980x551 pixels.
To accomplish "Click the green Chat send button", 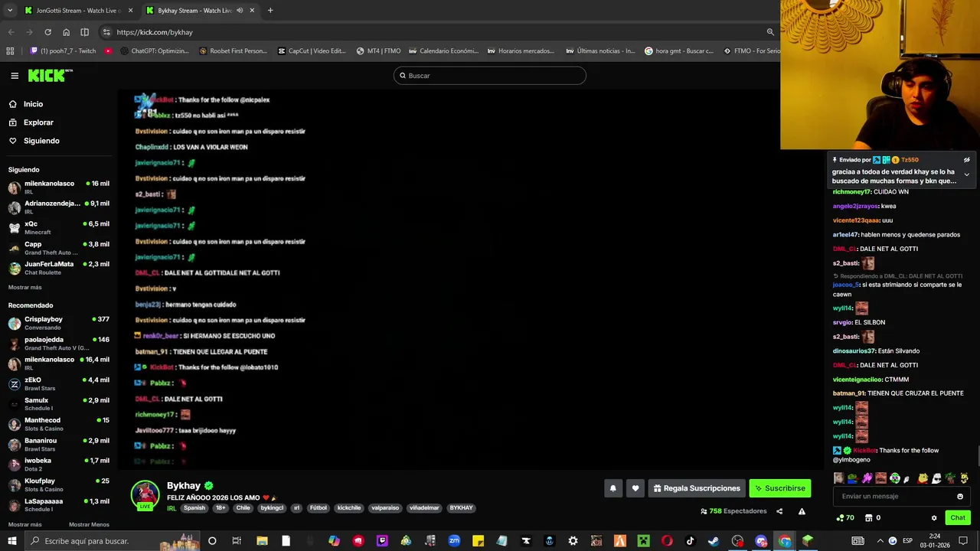I will [958, 518].
